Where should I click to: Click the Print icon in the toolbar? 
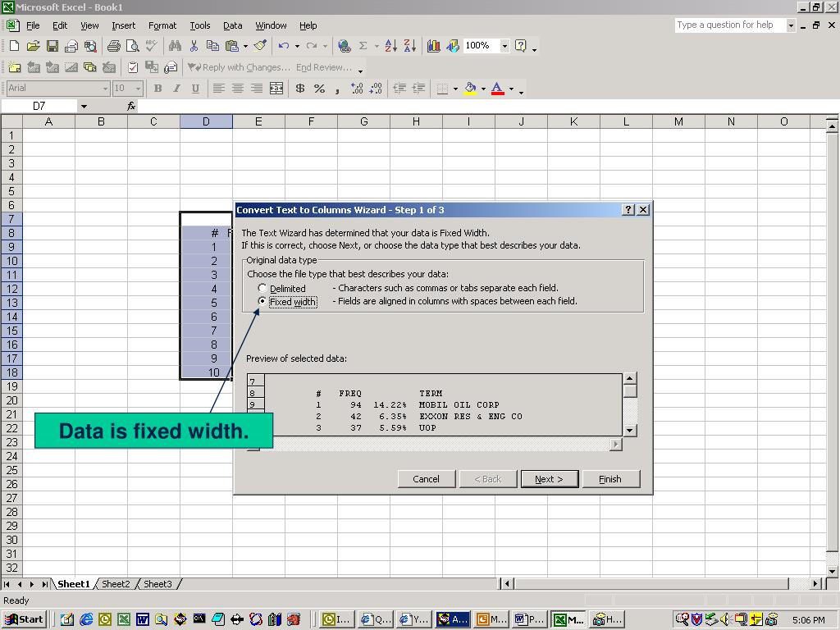[x=113, y=46]
